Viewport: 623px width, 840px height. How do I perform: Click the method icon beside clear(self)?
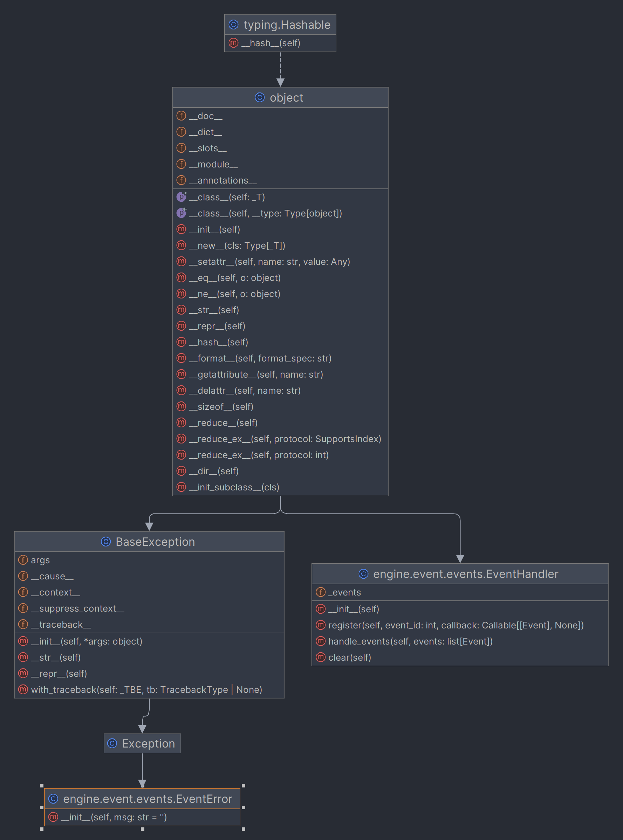[321, 657]
